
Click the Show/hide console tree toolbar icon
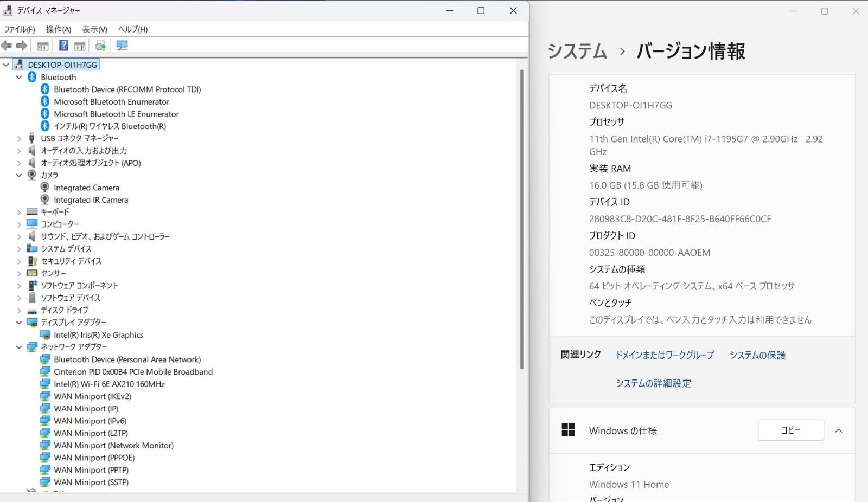point(43,46)
